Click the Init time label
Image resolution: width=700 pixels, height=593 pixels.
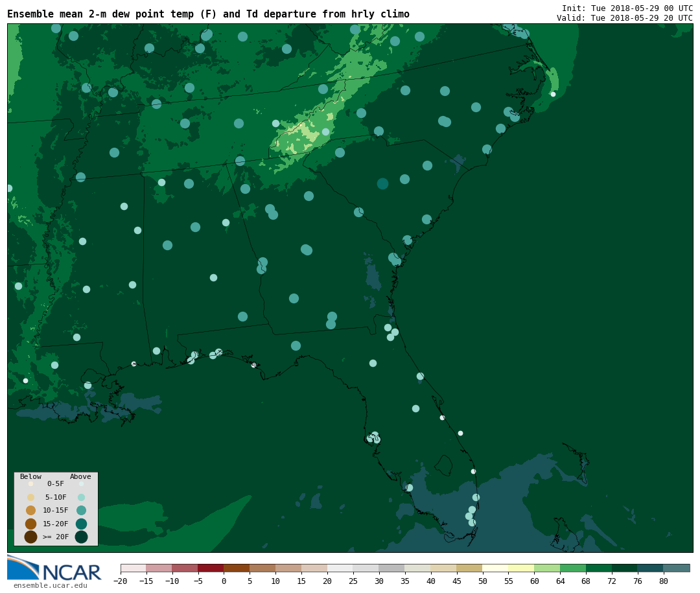pyautogui.click(x=627, y=8)
